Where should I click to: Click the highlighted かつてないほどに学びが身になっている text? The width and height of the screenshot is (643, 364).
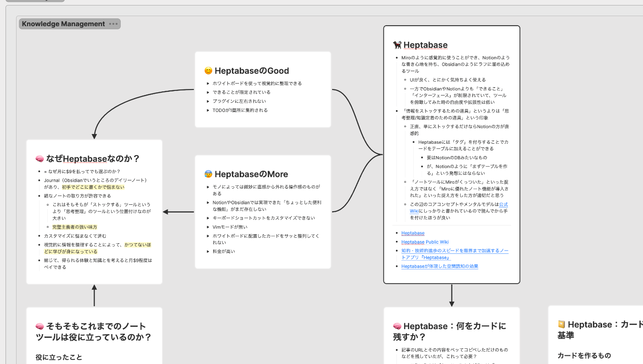[97, 248]
